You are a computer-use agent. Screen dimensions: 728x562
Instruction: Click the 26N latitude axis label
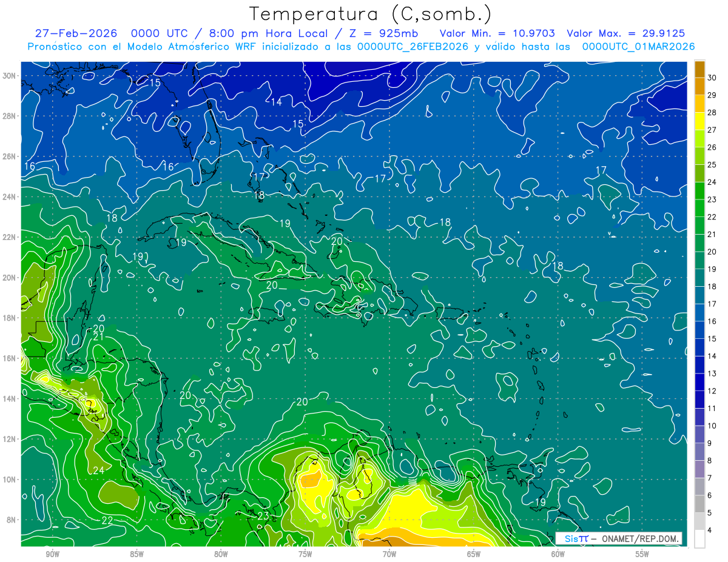[x=8, y=156]
